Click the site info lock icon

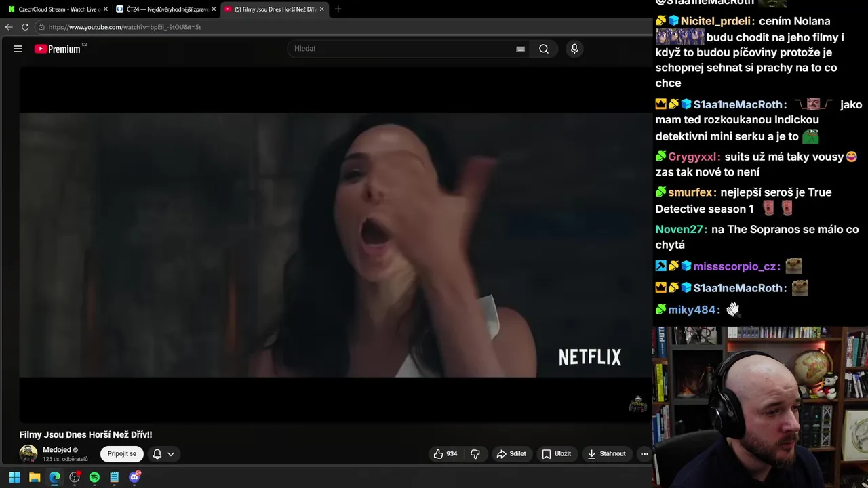coord(41,27)
